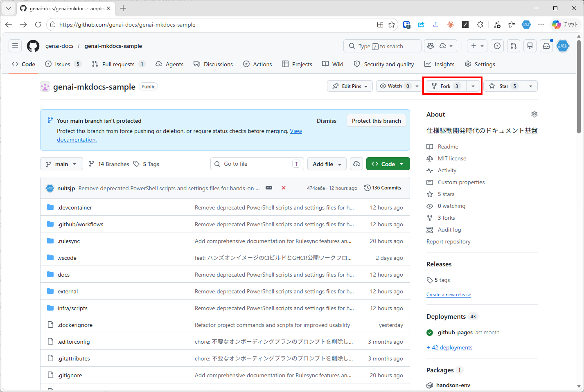Click the failed status X on latest commit
Screen dimensions: 584x392
tap(284, 188)
